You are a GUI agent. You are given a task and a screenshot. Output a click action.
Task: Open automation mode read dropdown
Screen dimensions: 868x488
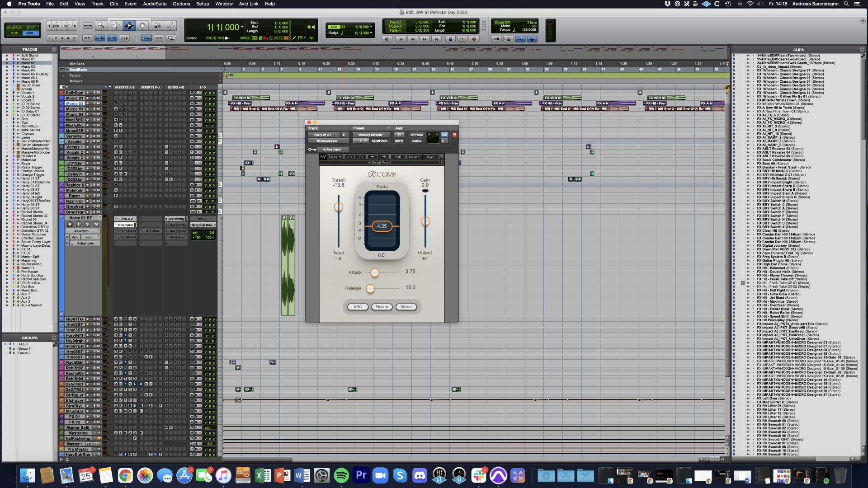[x=90, y=237]
